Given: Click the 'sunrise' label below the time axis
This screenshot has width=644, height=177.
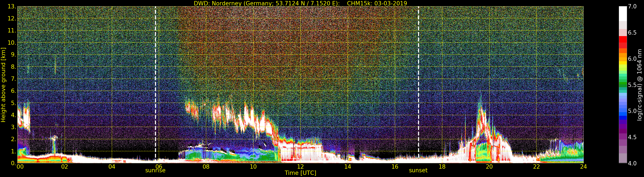Looking at the screenshot, I should (x=155, y=171).
